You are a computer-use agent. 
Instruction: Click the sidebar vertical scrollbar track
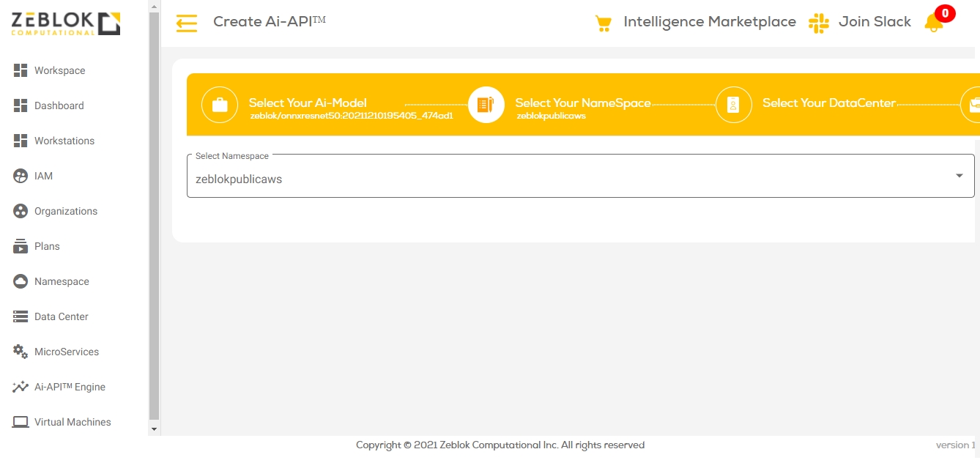154,220
